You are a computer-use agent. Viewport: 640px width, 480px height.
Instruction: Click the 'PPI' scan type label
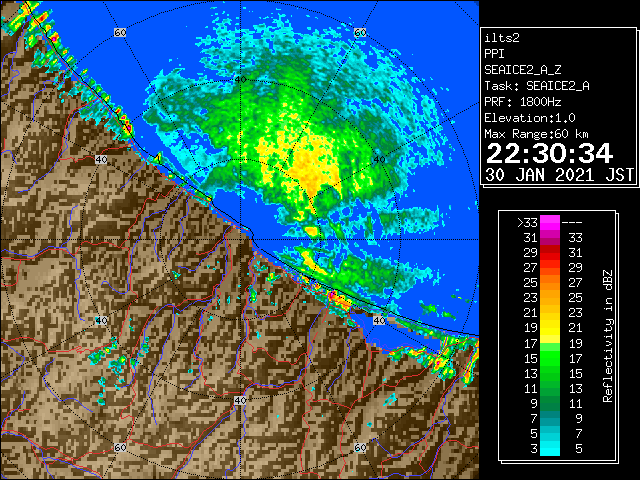click(494, 54)
